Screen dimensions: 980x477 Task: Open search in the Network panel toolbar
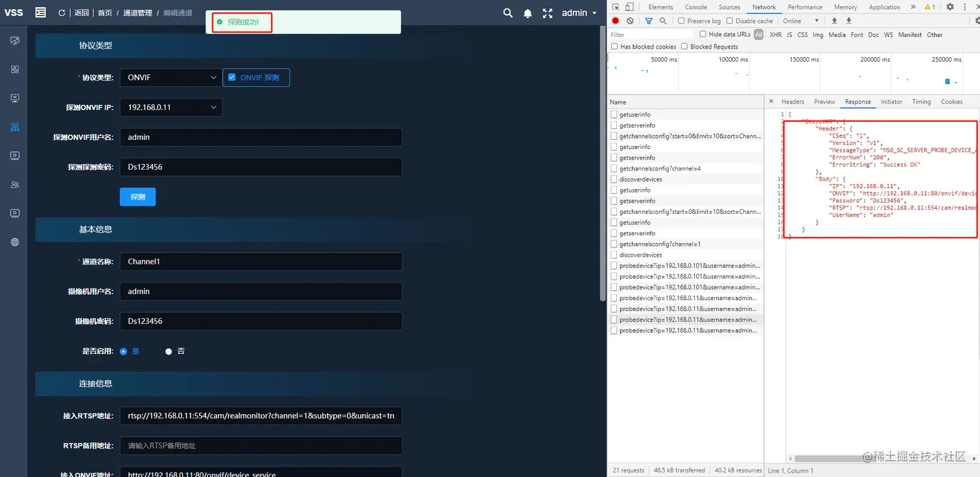663,21
